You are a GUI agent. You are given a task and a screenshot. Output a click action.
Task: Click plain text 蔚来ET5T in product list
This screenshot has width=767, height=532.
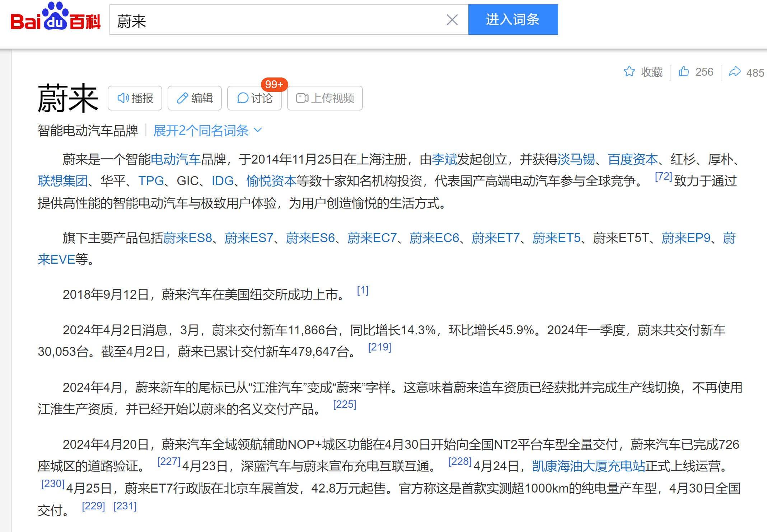point(621,238)
